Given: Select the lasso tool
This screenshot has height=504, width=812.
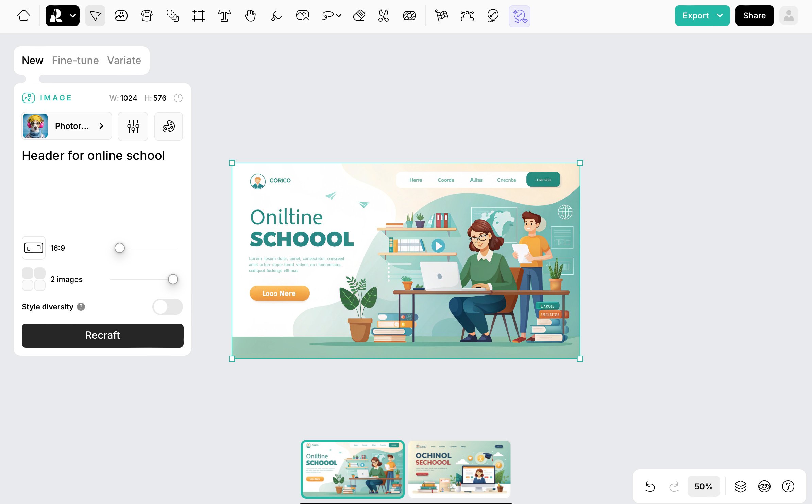Looking at the screenshot, I should pos(328,16).
